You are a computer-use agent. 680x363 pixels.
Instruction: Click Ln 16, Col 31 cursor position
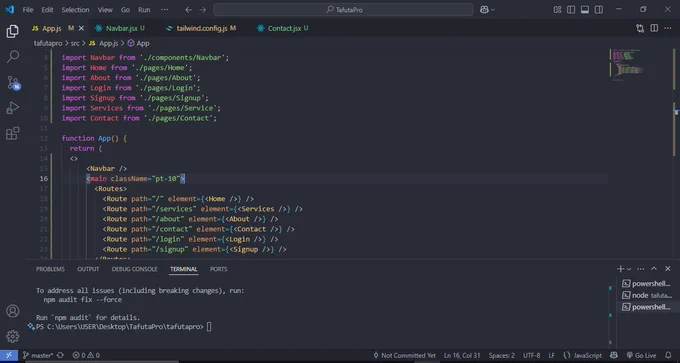coord(462,355)
